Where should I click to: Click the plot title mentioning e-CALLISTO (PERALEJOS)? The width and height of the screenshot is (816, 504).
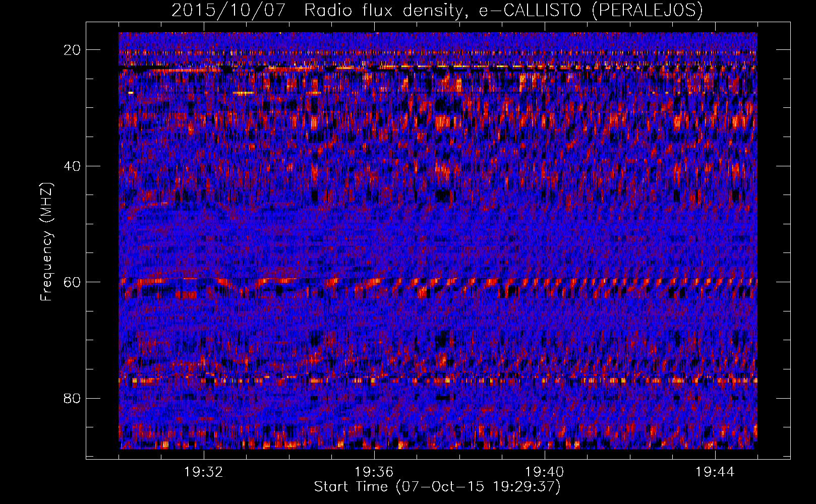437,10
